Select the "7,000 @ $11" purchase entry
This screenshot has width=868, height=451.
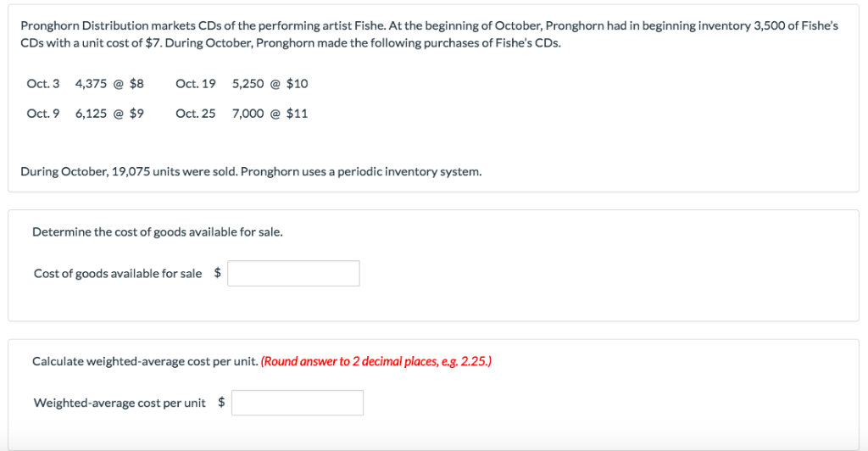[270, 114]
